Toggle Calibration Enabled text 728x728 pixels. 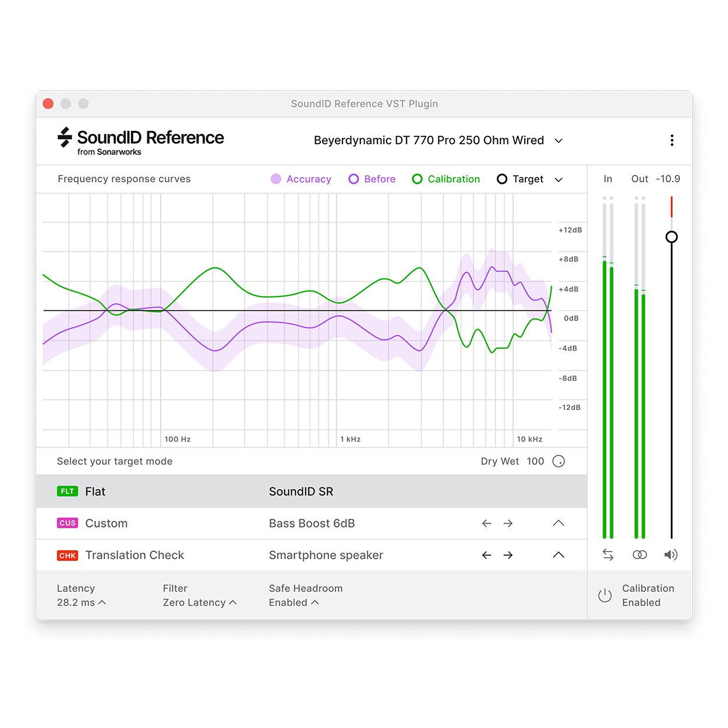tap(648, 595)
